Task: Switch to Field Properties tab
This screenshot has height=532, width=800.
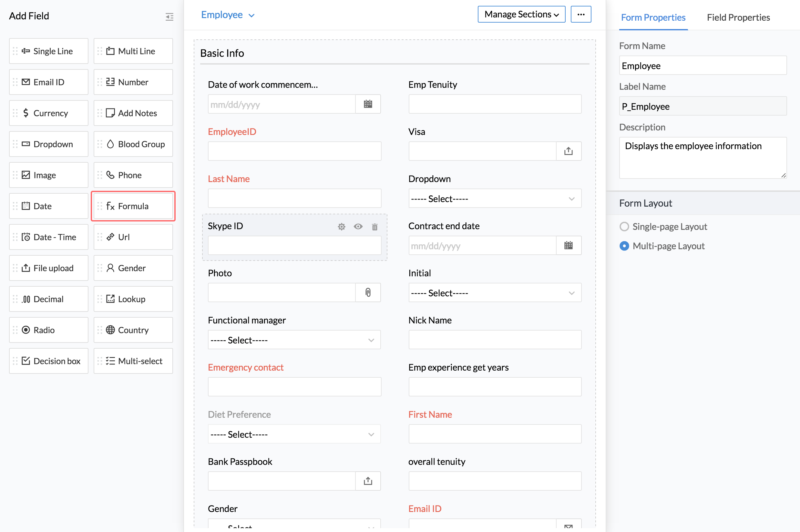Action: pyautogui.click(x=738, y=18)
